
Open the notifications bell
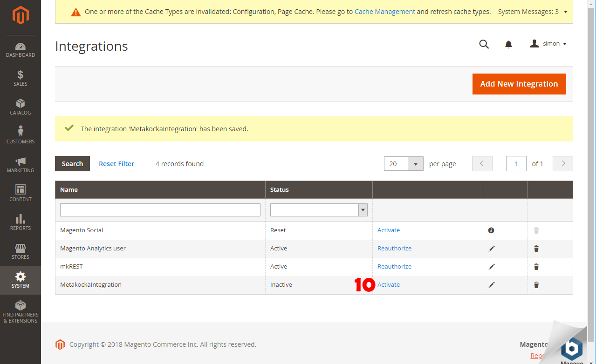(508, 44)
